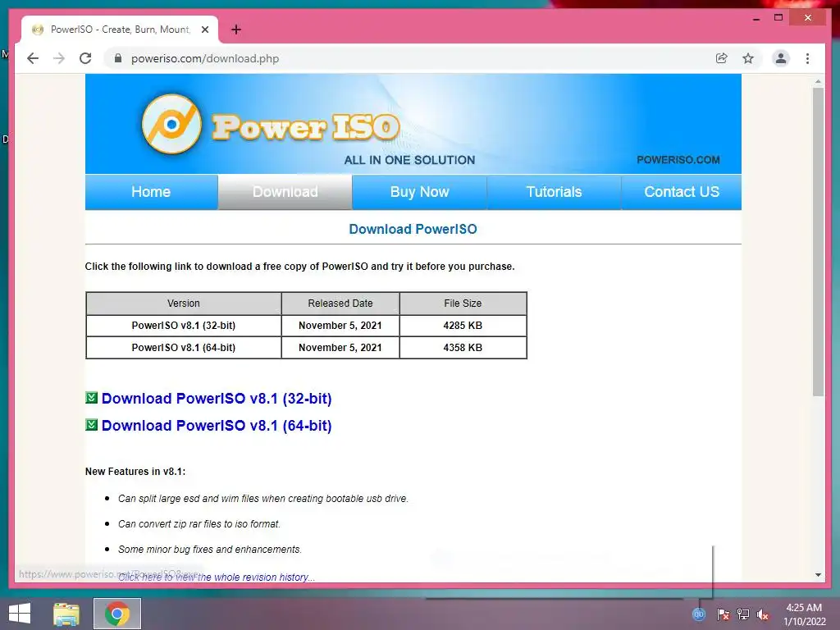Click the padlock site info icon
Screen dimensions: 840x630
click(x=118, y=58)
